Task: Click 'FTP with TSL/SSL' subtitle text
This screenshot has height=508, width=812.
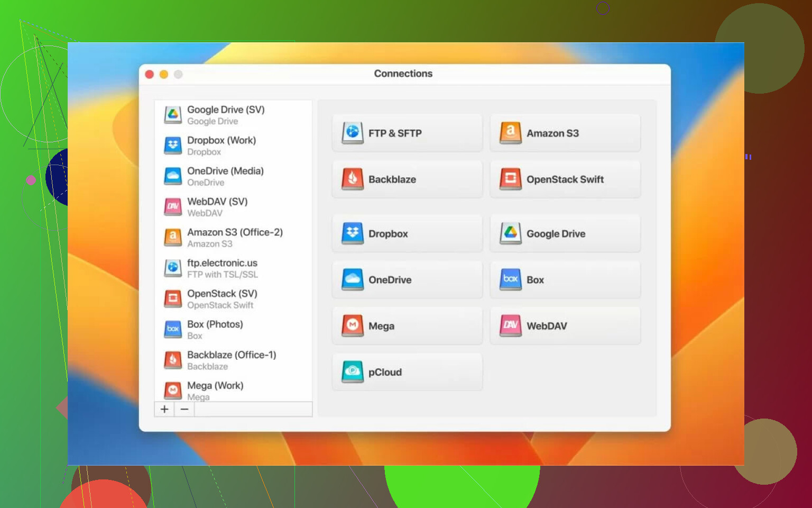Action: [x=223, y=275]
